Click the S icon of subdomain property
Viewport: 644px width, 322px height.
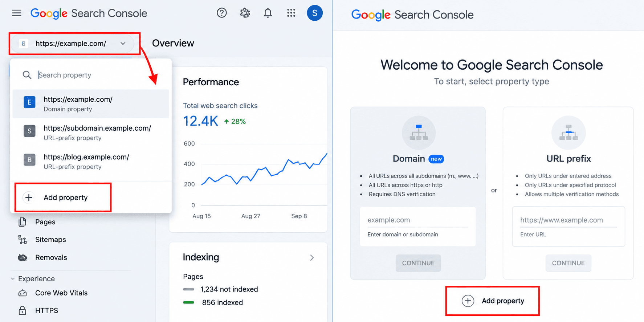point(29,131)
